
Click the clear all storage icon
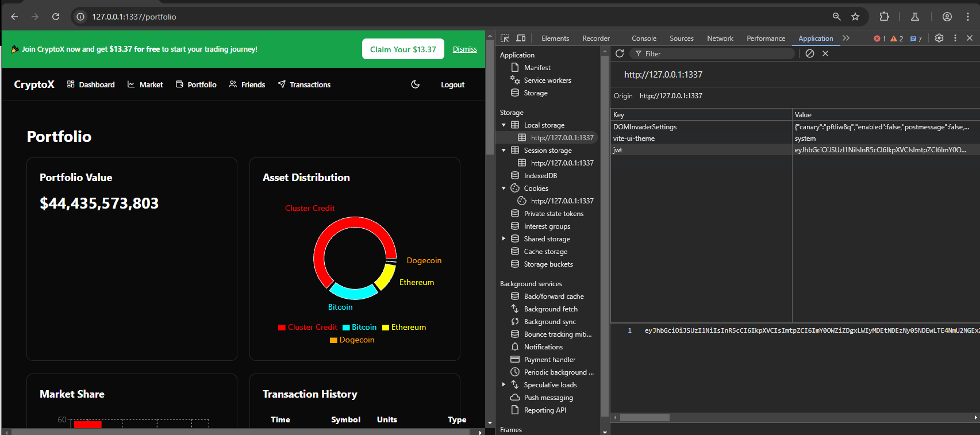[809, 53]
